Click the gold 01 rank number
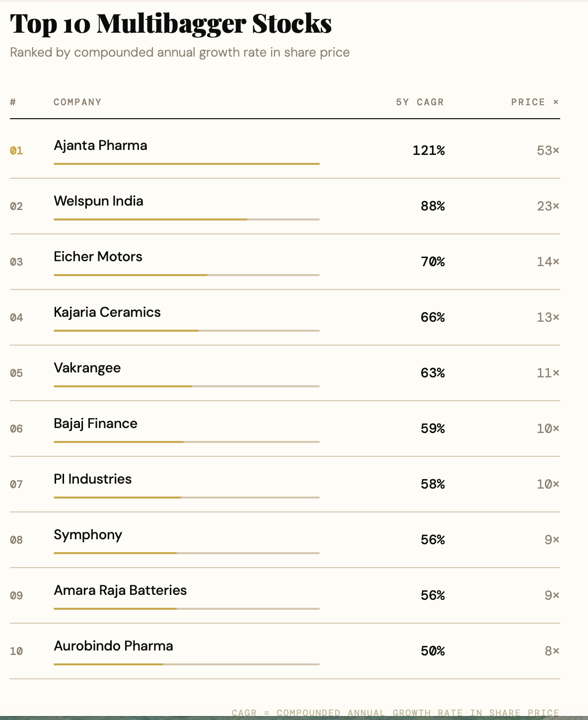Viewport: 588px width, 720px height. click(16, 150)
